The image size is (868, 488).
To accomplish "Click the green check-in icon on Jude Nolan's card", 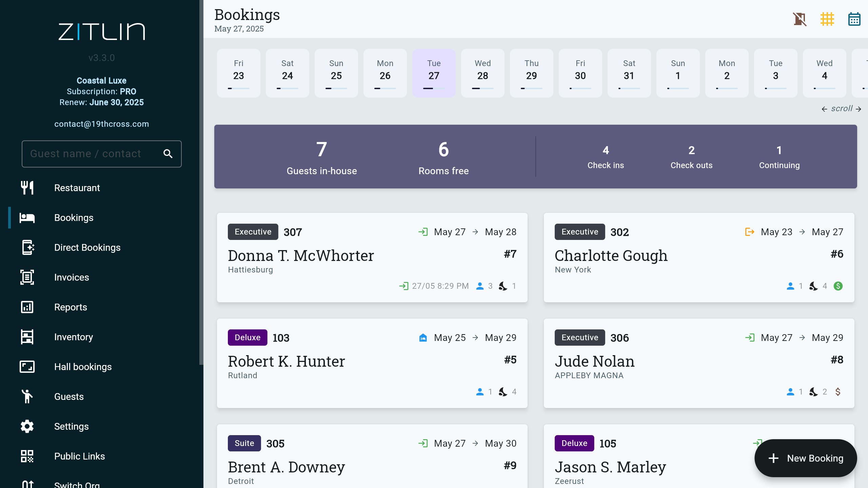I will (x=750, y=338).
